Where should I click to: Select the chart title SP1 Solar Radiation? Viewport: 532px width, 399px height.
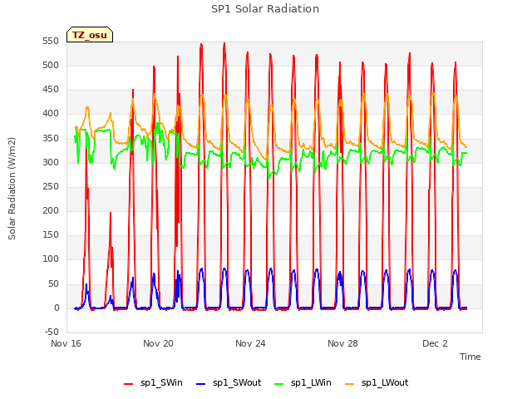coord(265,9)
